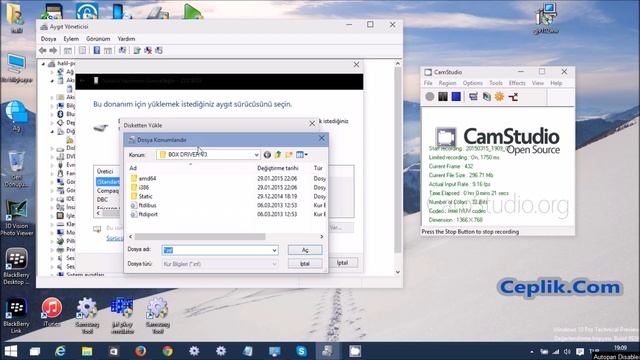The height and width of the screenshot is (360, 640).
Task: Click the last icon in Aygıt Yöneticisi toolbar
Action: [159, 51]
